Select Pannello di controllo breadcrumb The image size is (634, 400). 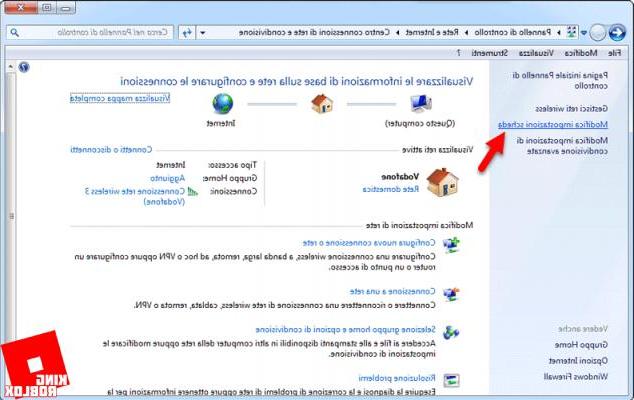click(512, 32)
